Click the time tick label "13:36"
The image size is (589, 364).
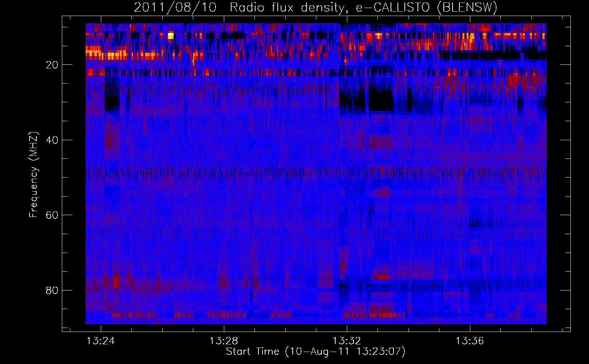470,341
